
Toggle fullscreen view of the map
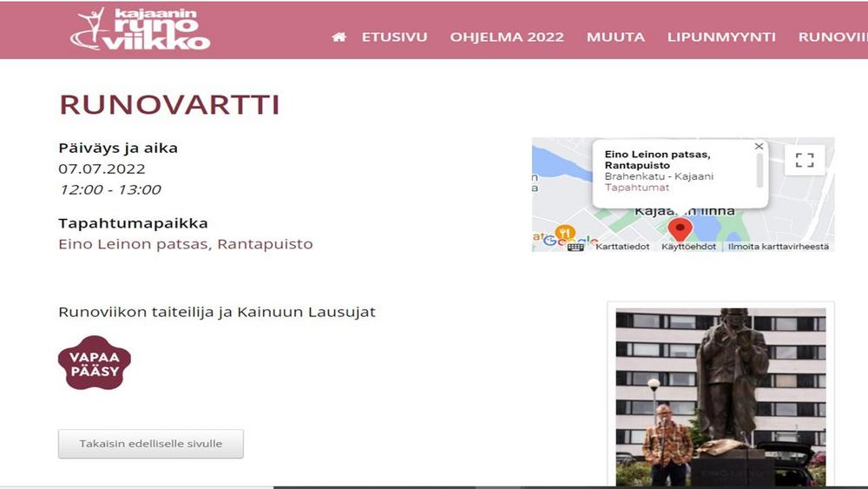805,160
